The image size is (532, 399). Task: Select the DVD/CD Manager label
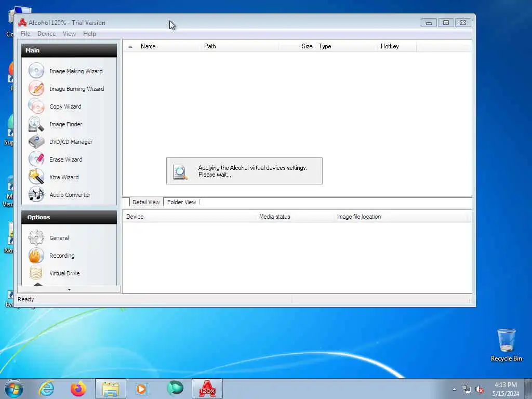pos(71,142)
